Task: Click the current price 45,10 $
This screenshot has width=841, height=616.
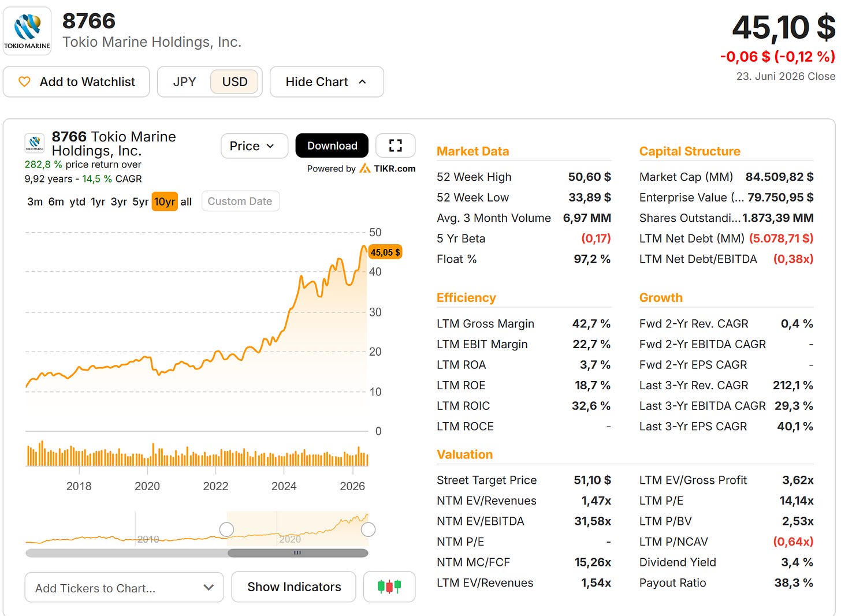Action: (784, 27)
